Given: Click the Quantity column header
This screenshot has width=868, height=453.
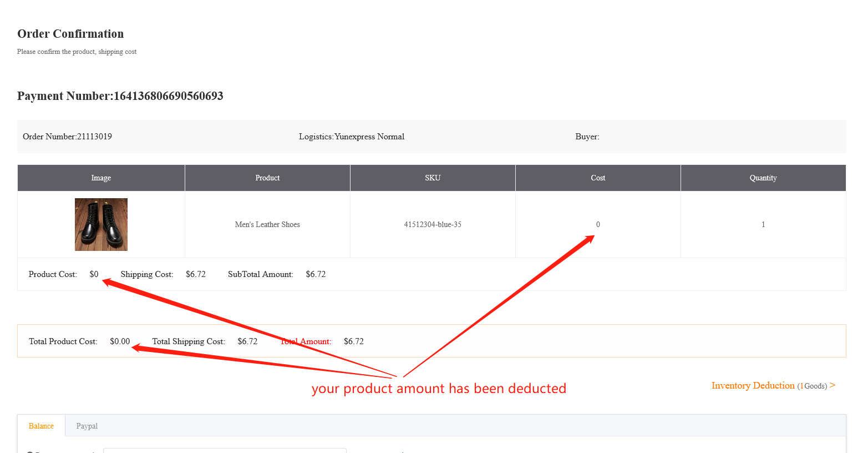Looking at the screenshot, I should coord(763,178).
